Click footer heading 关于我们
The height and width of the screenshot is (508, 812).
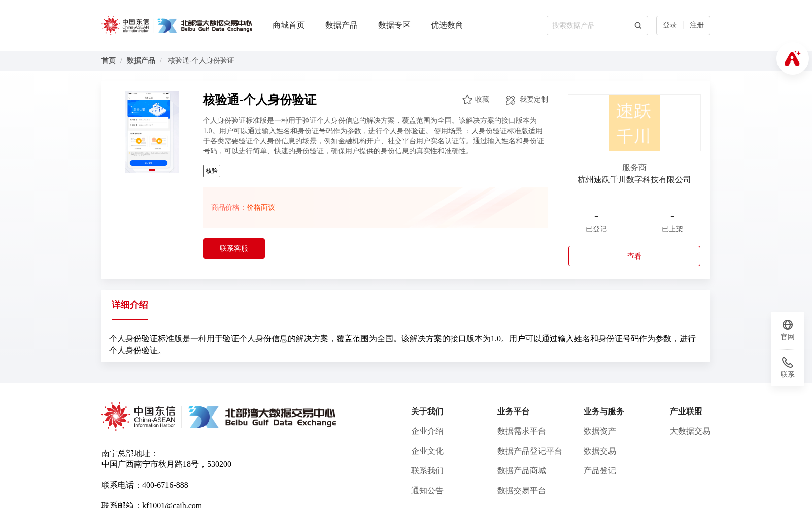(427, 411)
